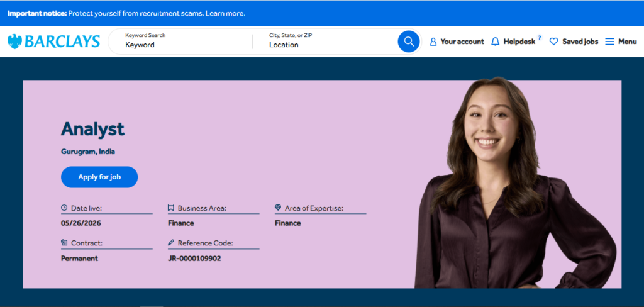Follow the Learn more link in the notice
Viewport: 644px width, 307px height.
225,13
